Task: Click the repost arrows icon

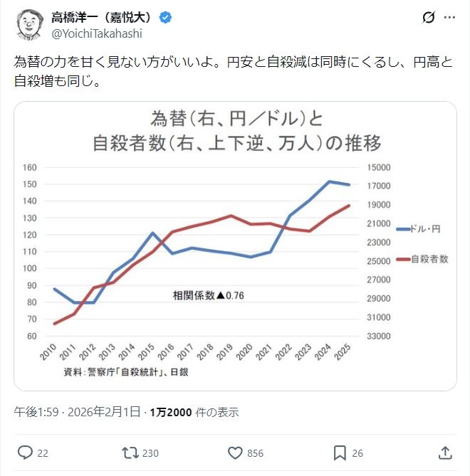Action: coord(130,453)
